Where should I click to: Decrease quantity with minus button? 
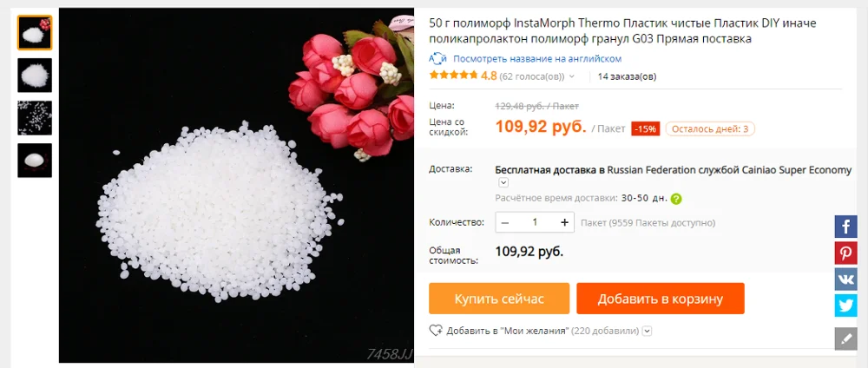[x=505, y=222]
